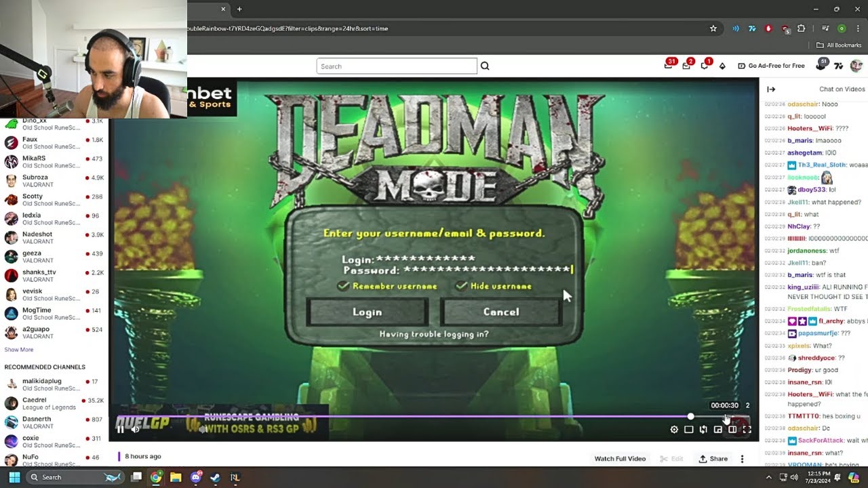This screenshot has height=488, width=868.
Task: Open All Bookmarks folder
Action: pos(839,45)
